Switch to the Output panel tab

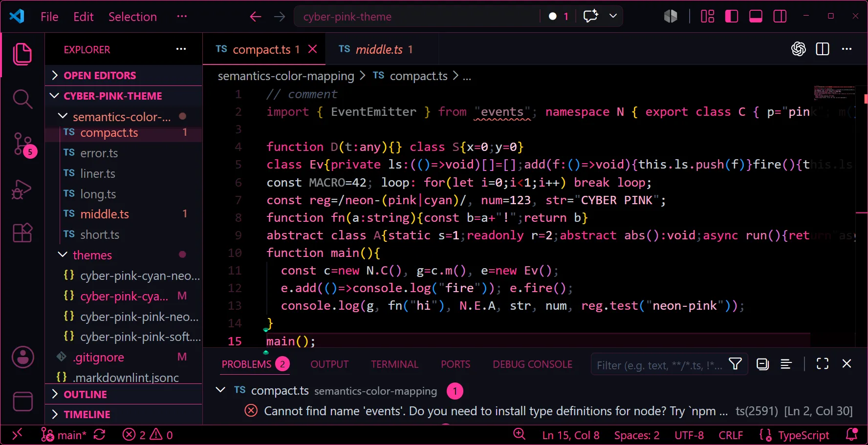329,364
